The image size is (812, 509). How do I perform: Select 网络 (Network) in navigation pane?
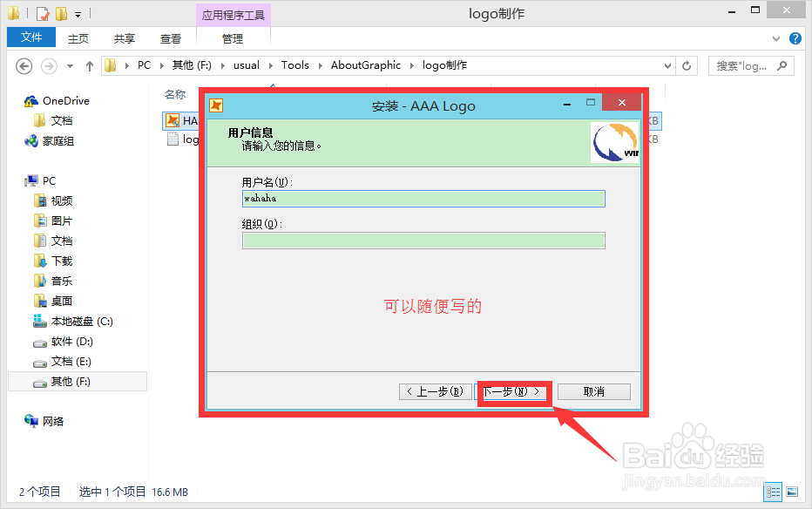(44, 422)
